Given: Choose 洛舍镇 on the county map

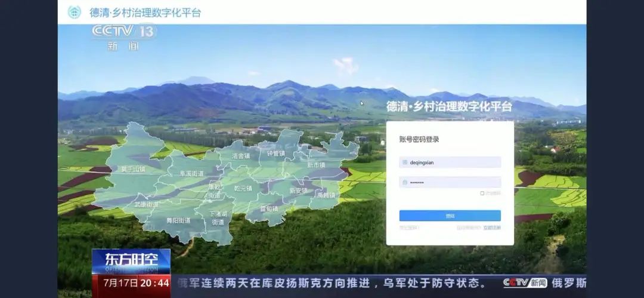Looking at the screenshot, I should click(x=240, y=155).
